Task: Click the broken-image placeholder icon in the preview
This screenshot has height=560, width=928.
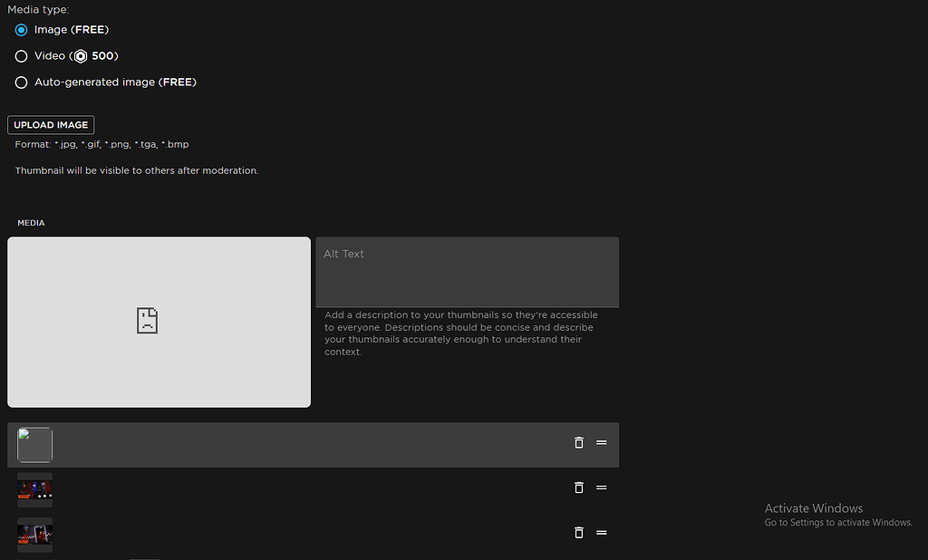Action: click(147, 321)
